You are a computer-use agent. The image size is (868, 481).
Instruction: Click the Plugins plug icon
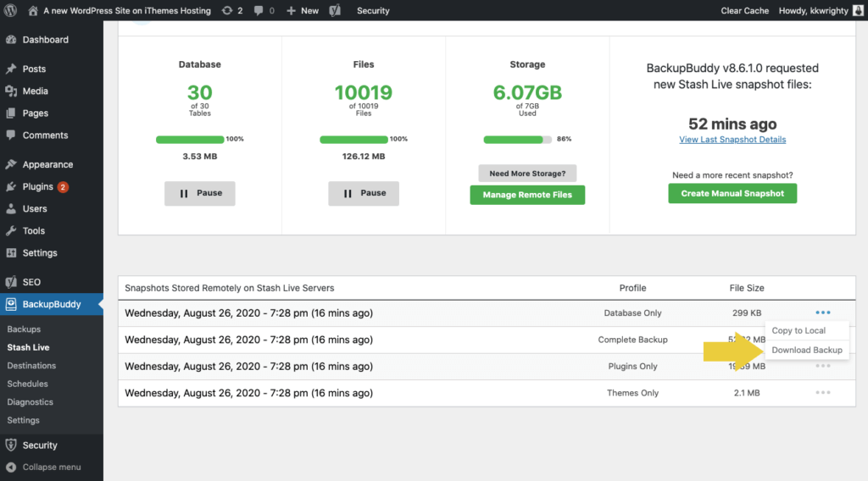11,187
